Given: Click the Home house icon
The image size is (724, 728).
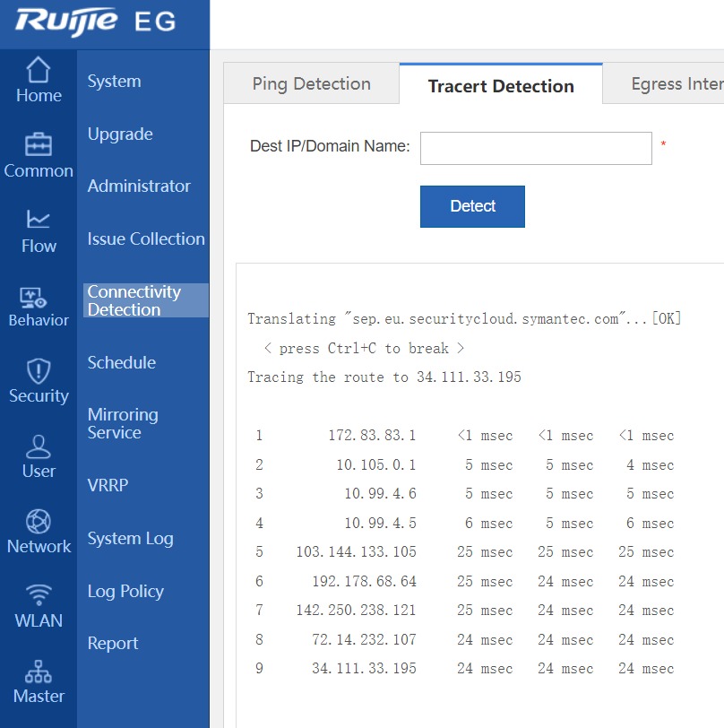Looking at the screenshot, I should (x=38, y=70).
